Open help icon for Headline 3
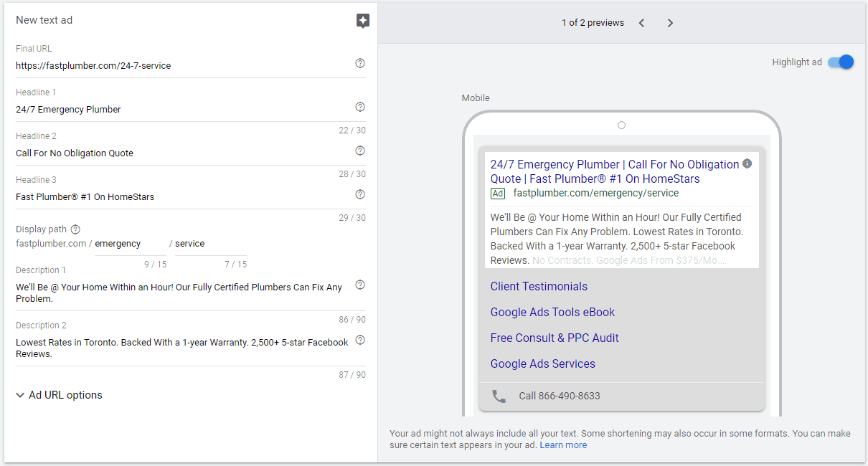 (360, 194)
